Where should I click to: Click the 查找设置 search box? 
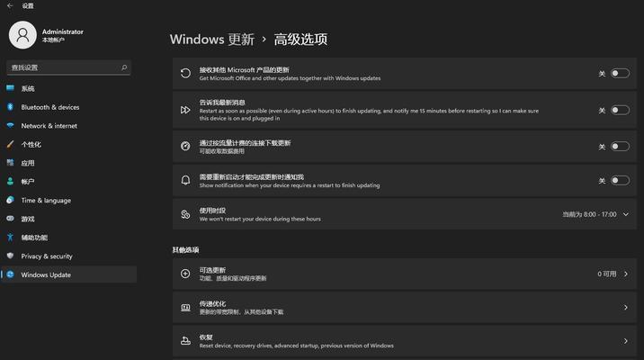[68, 67]
